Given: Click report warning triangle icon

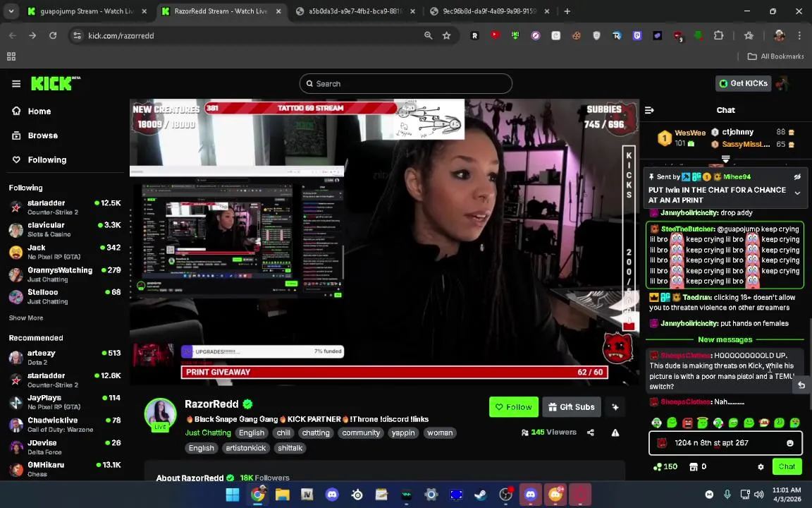Looking at the screenshot, I should tap(615, 433).
